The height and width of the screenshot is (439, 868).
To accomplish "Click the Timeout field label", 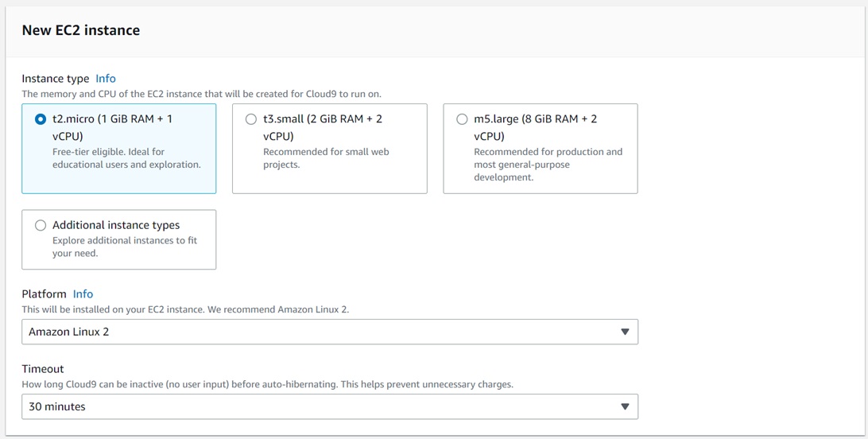I will (43, 369).
